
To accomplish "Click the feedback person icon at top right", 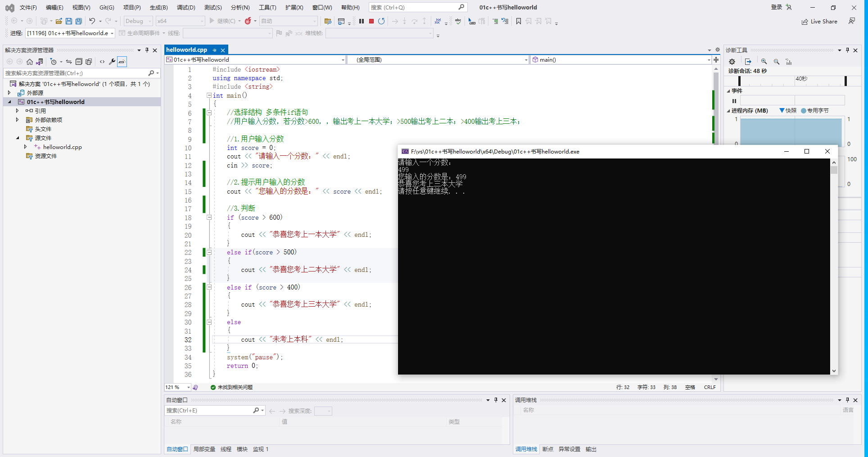I will point(852,21).
